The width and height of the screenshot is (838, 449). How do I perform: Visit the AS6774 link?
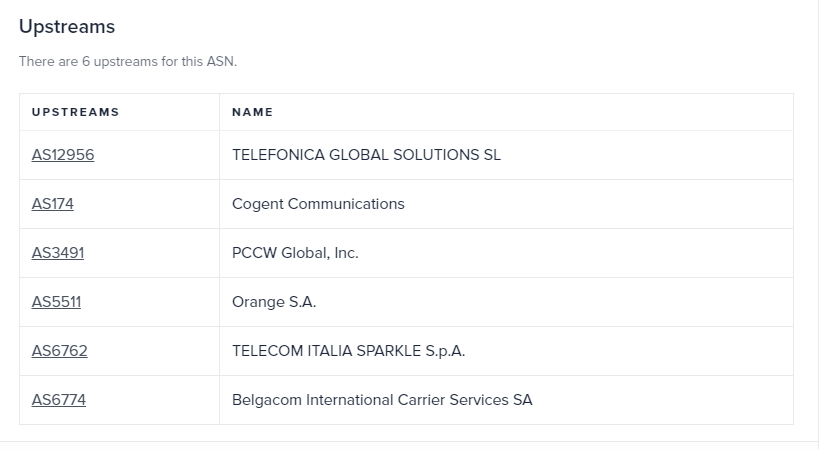pos(59,400)
